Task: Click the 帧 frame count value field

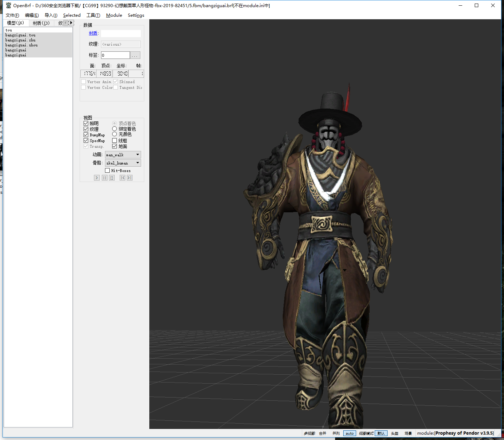Action: click(x=136, y=74)
